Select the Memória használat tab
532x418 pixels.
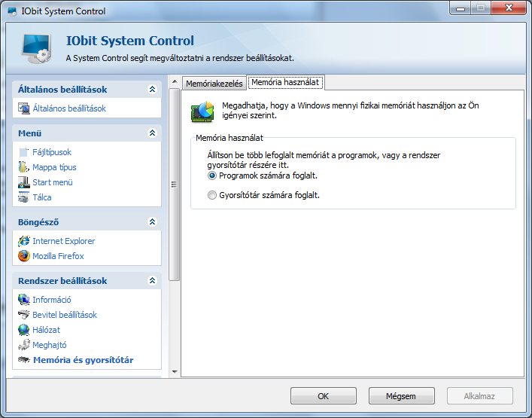tap(285, 83)
